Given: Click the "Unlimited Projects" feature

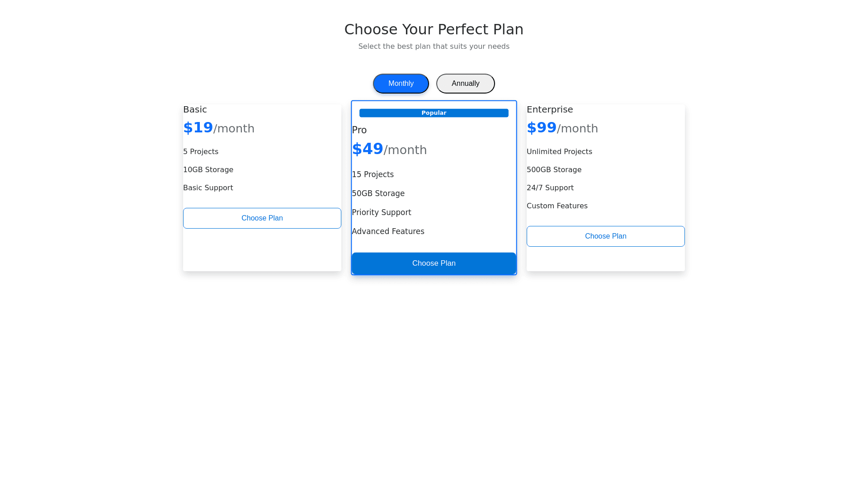Looking at the screenshot, I should pos(559,152).
